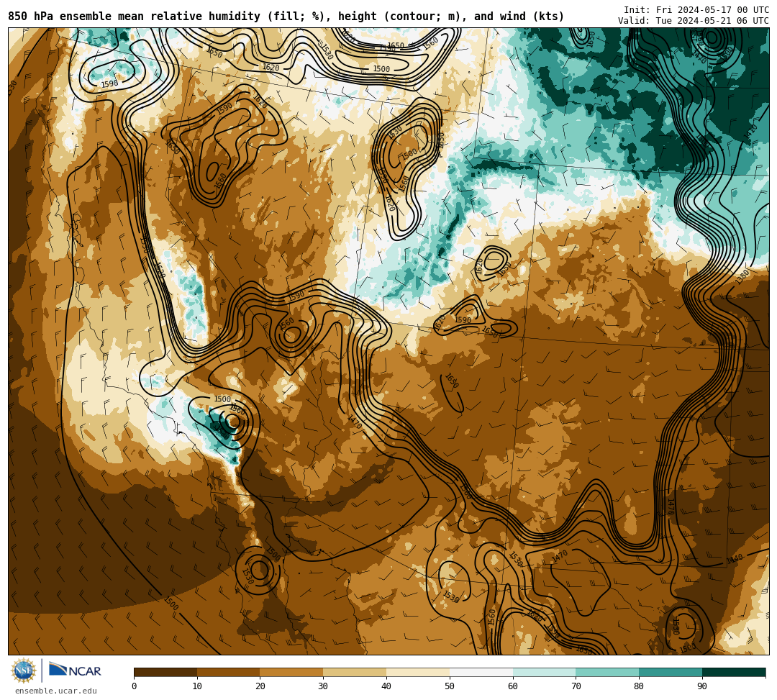Pick the 50–60% white colorbar swatch
This screenshot has width=777, height=700.
click(x=481, y=672)
